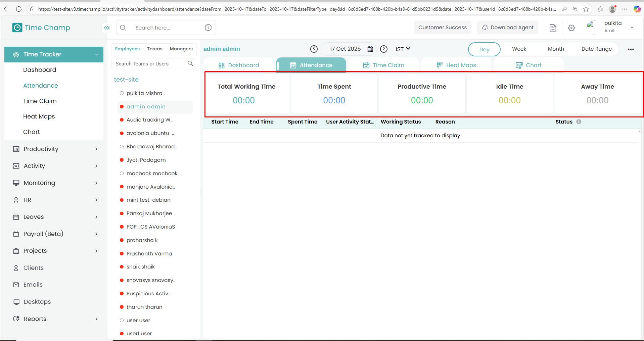Open the pulkita user profile dropdown
644x341 pixels.
pyautogui.click(x=632, y=28)
